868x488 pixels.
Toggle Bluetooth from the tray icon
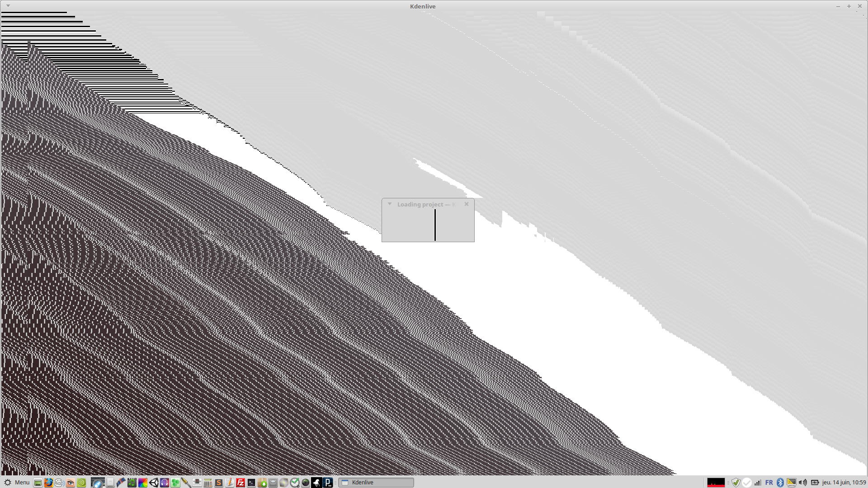[780, 482]
